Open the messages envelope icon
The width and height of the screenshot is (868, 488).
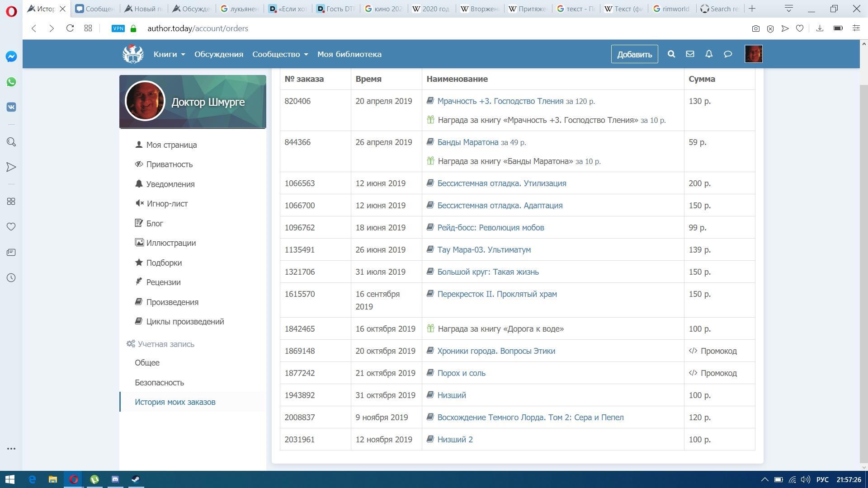pos(690,54)
